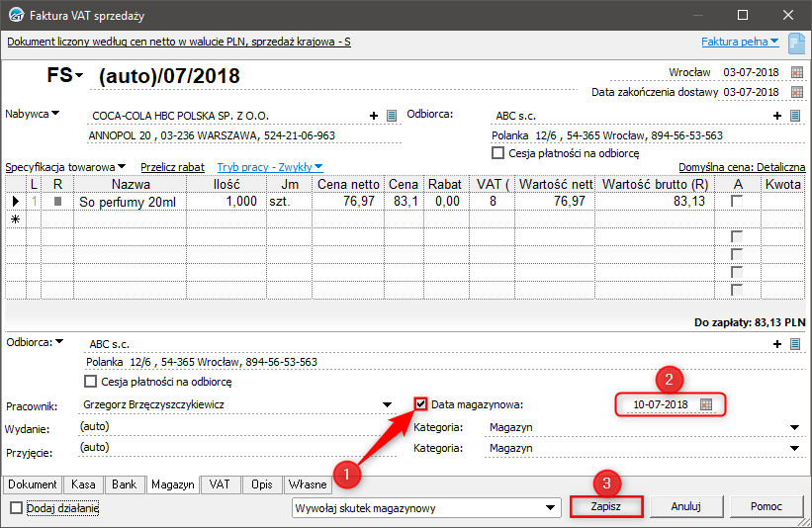
Task: Expand the Faktura pełna dropdown
Action: 774,41
